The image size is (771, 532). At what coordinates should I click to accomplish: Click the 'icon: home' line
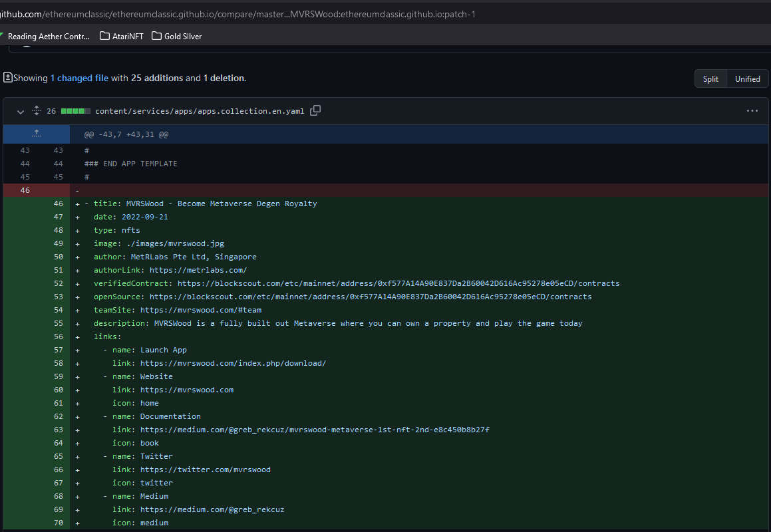coord(136,403)
